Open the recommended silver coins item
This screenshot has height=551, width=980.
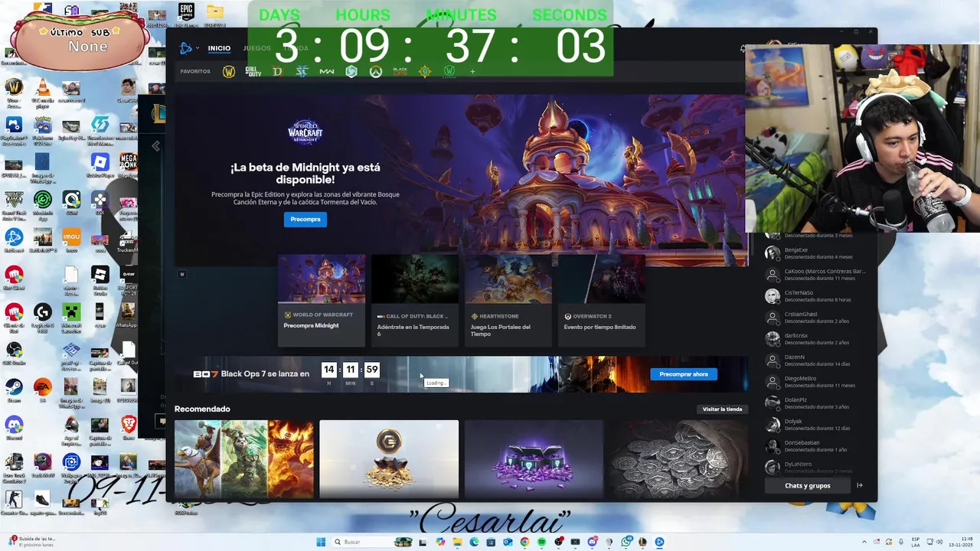click(x=679, y=459)
